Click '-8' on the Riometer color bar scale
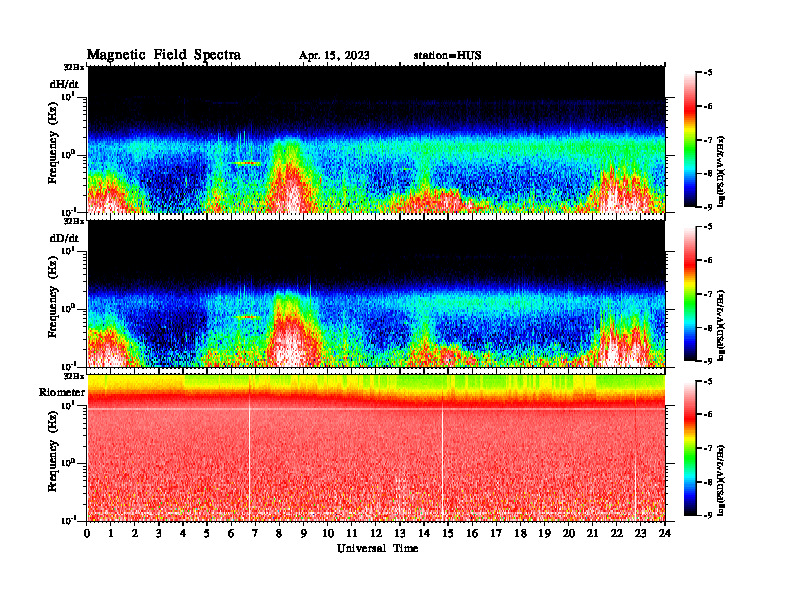The width and height of the screenshot is (792, 612). (708, 482)
